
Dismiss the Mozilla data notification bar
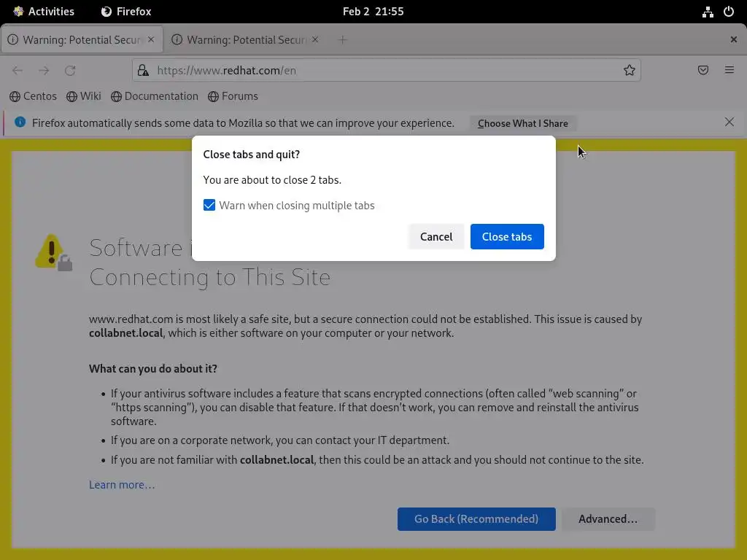[729, 122]
